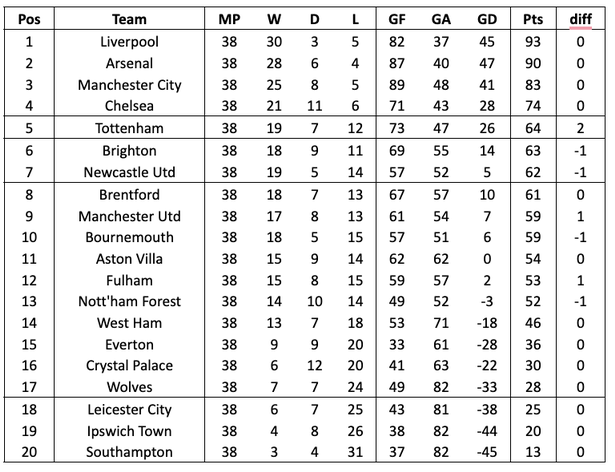The width and height of the screenshot is (615, 472).
Task: Click Ipswich Town in the table
Action: pyautogui.click(x=129, y=431)
